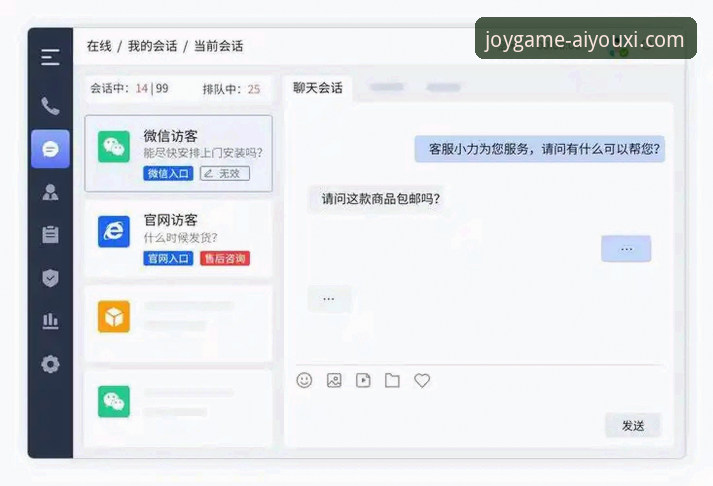Click the blue ellipsis agent message bubble
The image size is (713, 486).
(626, 249)
